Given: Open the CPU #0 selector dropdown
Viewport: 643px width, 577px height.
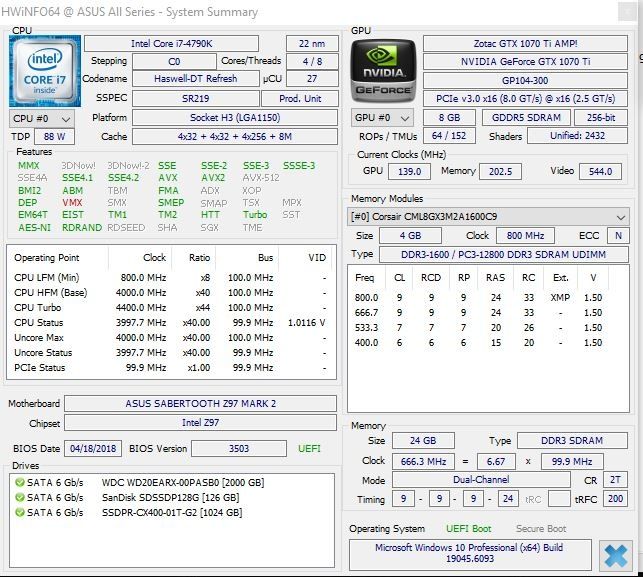Looking at the screenshot, I should click(42, 119).
